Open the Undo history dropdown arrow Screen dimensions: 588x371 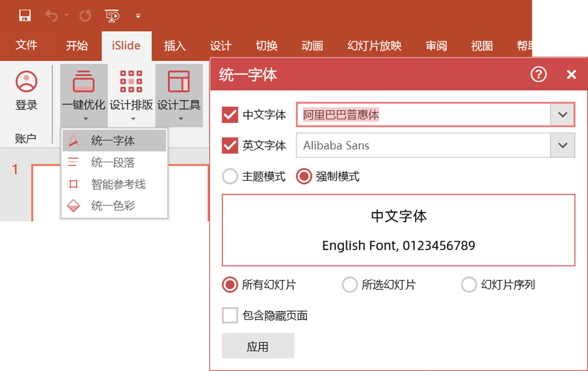(x=67, y=16)
